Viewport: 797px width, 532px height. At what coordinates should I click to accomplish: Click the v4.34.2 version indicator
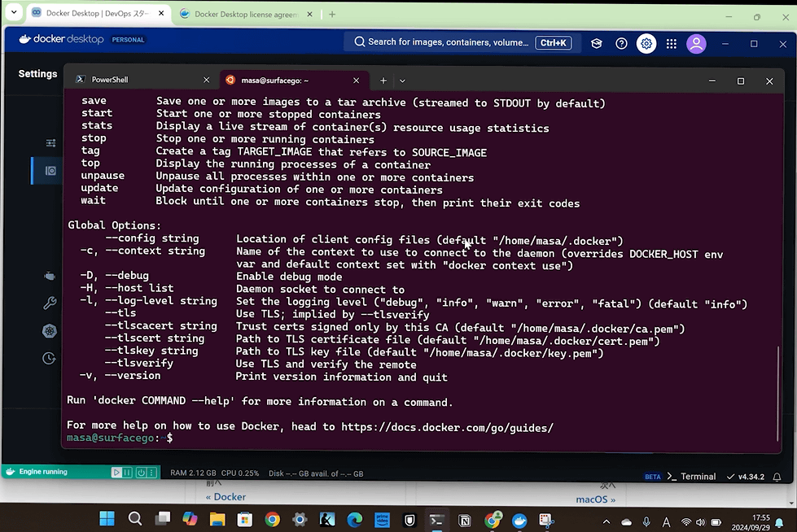(x=746, y=477)
